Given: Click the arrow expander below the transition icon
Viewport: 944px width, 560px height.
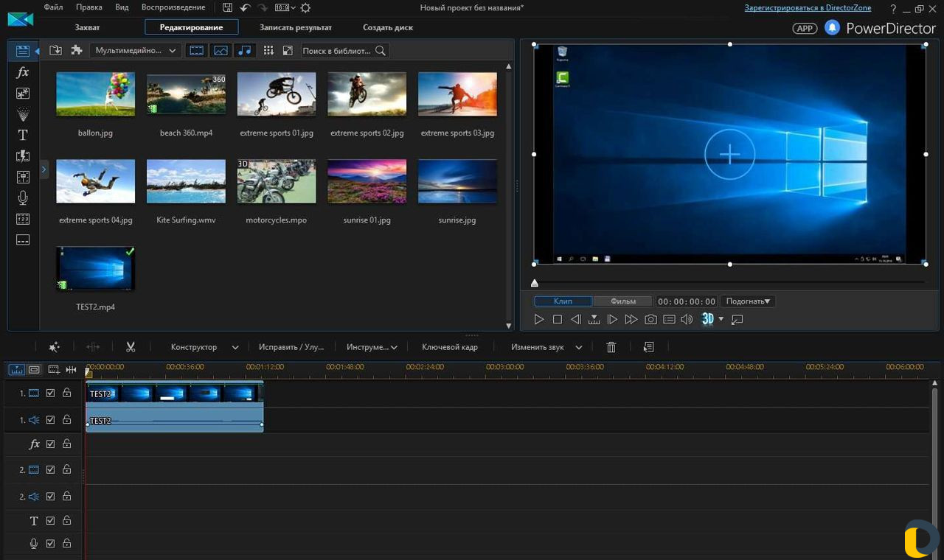Looking at the screenshot, I should click(44, 169).
